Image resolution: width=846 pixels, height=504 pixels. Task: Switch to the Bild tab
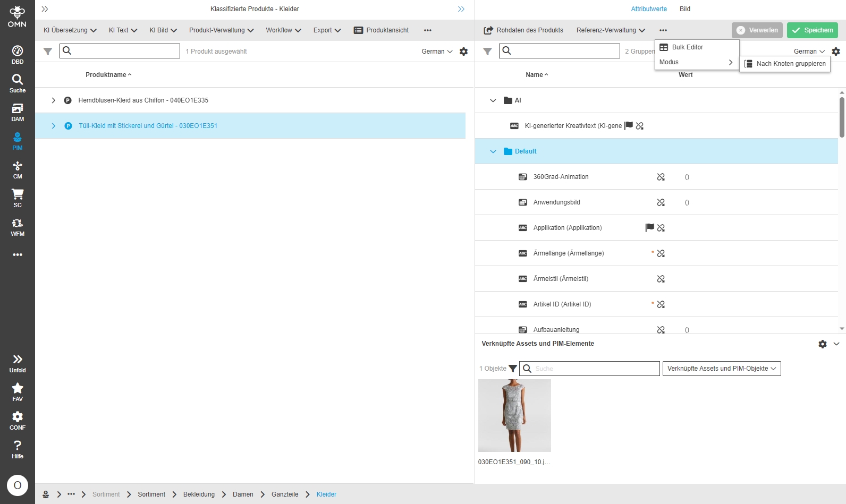tap(684, 9)
